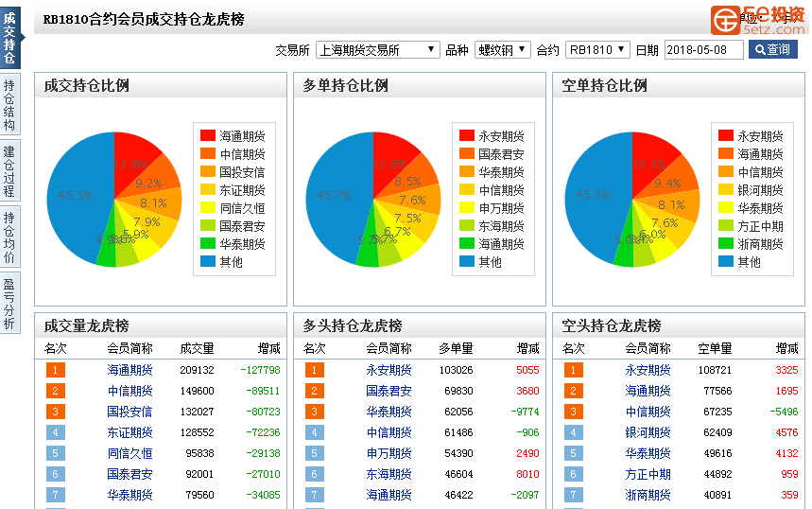Viewport: 812px width, 509px height.
Task: Open 银河期货 link in 空头持仓龙虎榜
Action: click(x=648, y=432)
